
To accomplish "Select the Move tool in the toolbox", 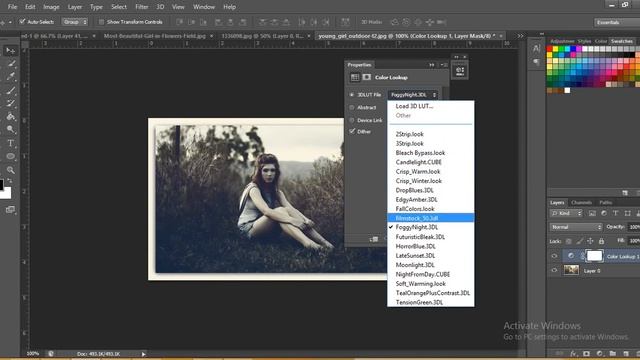I will coord(11,50).
